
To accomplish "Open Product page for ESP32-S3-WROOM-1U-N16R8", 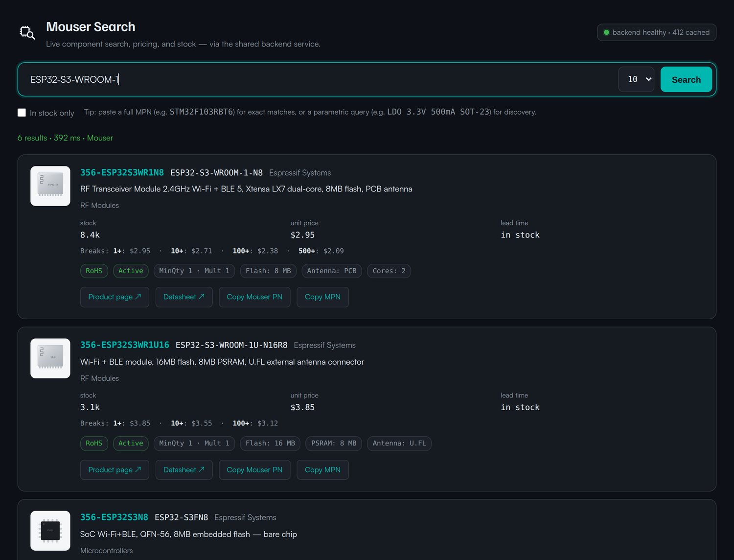I will click(x=115, y=470).
